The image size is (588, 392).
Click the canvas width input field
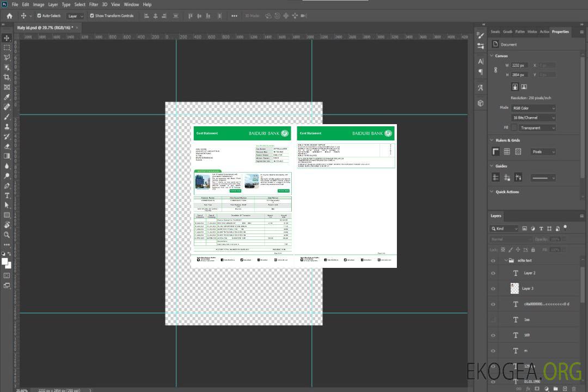click(519, 65)
